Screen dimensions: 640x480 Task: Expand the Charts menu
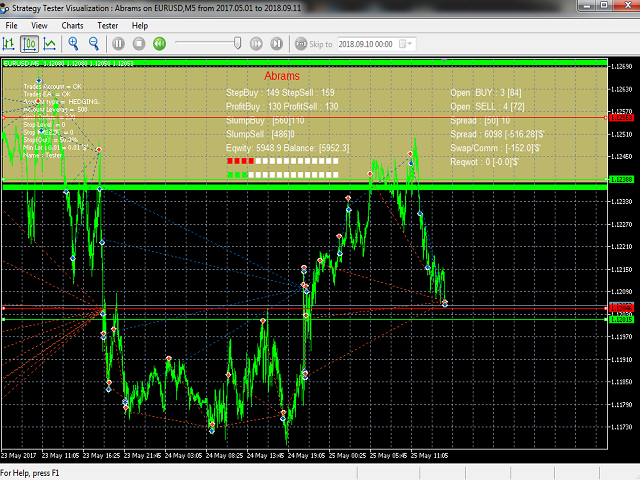point(73,25)
